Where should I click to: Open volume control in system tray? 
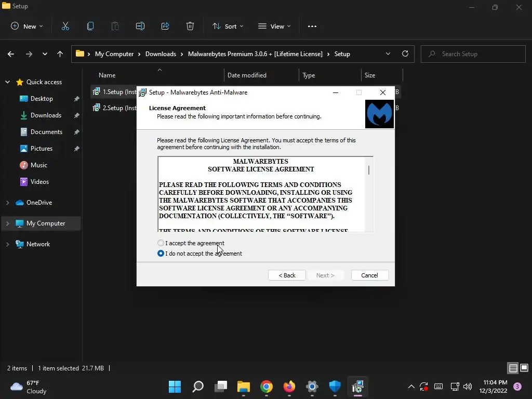(x=468, y=387)
